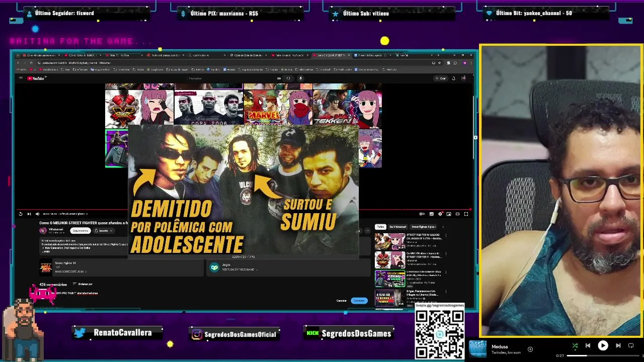644x362 pixels.
Task: Open the video player settings gear
Action: 440,214
